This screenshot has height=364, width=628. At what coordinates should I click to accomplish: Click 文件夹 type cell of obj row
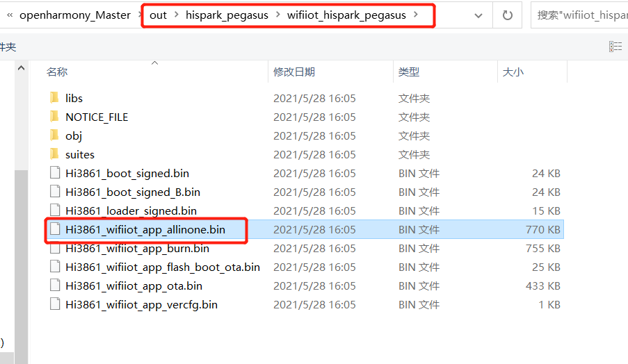414,136
